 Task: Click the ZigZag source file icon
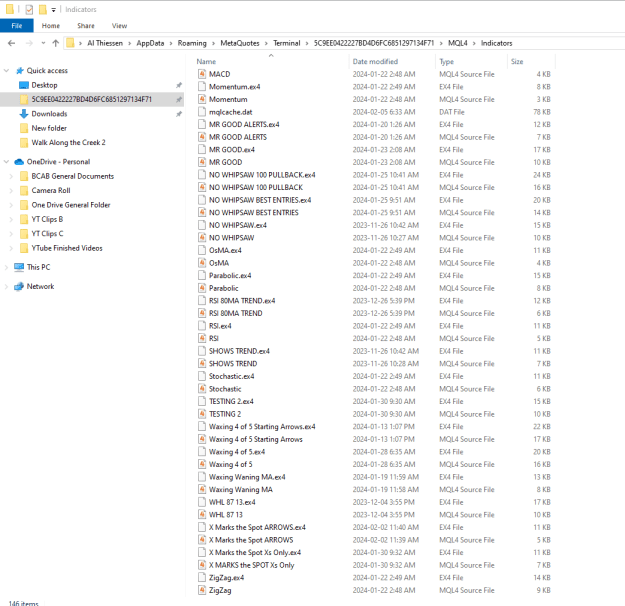pyautogui.click(x=202, y=590)
